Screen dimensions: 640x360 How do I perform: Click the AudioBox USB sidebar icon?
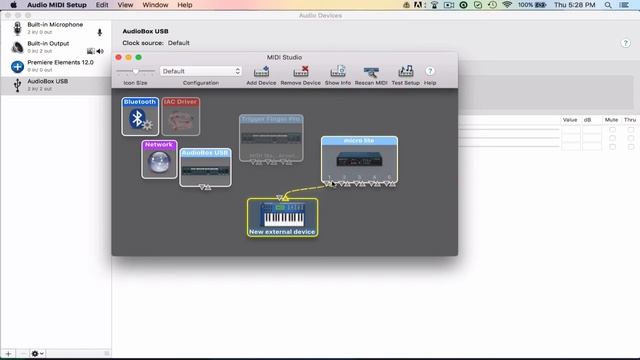coord(17,85)
